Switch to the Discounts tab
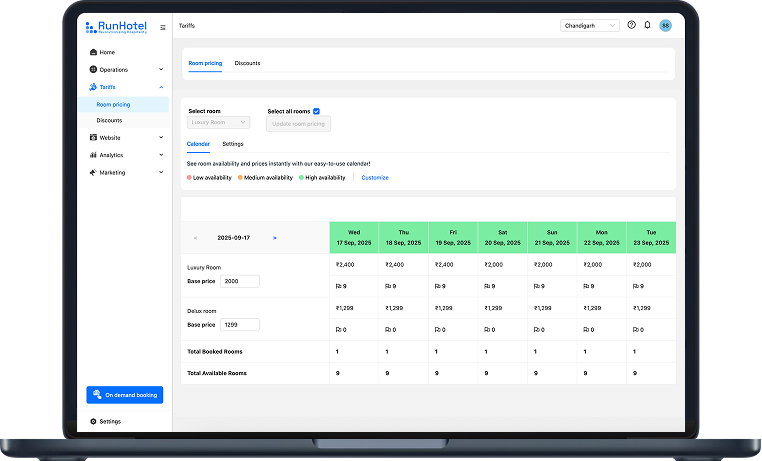 click(247, 63)
